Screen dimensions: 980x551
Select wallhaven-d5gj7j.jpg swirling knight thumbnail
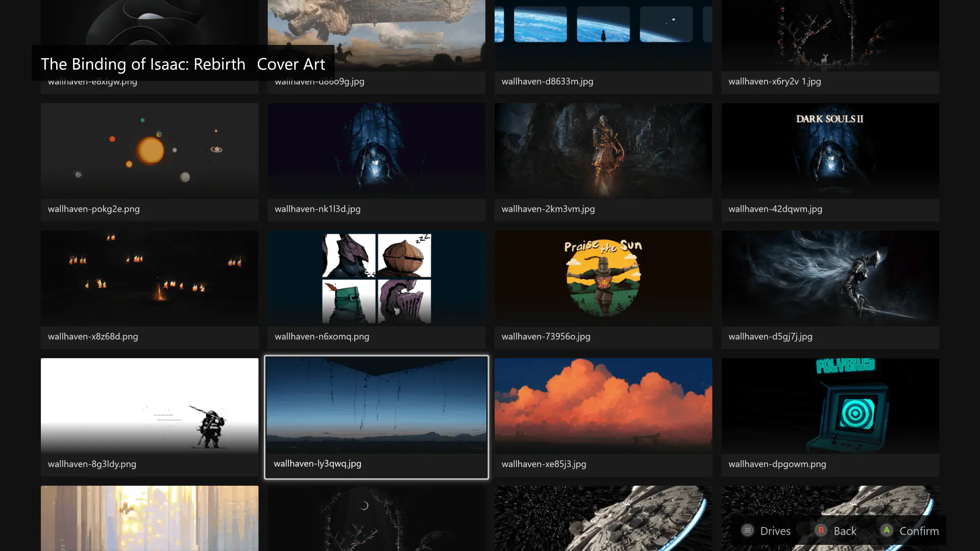(x=830, y=279)
